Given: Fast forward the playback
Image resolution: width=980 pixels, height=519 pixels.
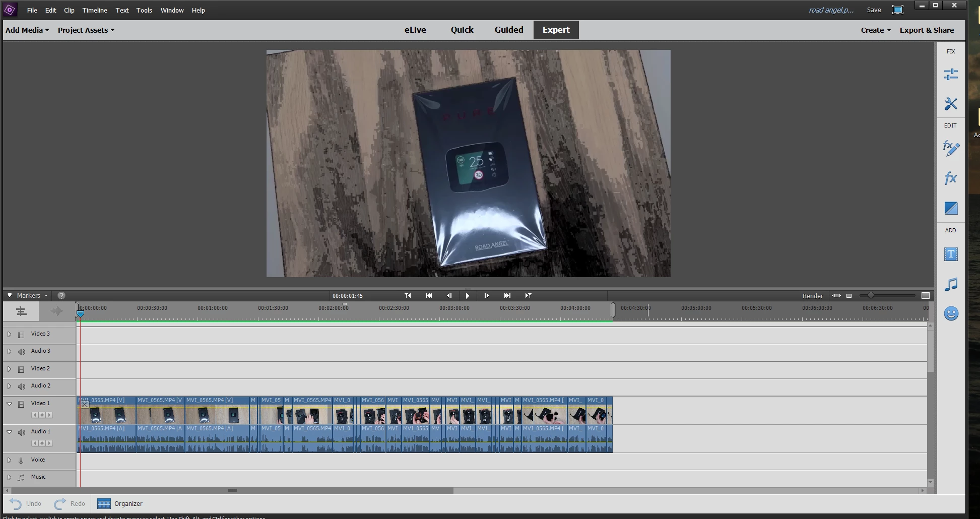Looking at the screenshot, I should [x=507, y=296].
